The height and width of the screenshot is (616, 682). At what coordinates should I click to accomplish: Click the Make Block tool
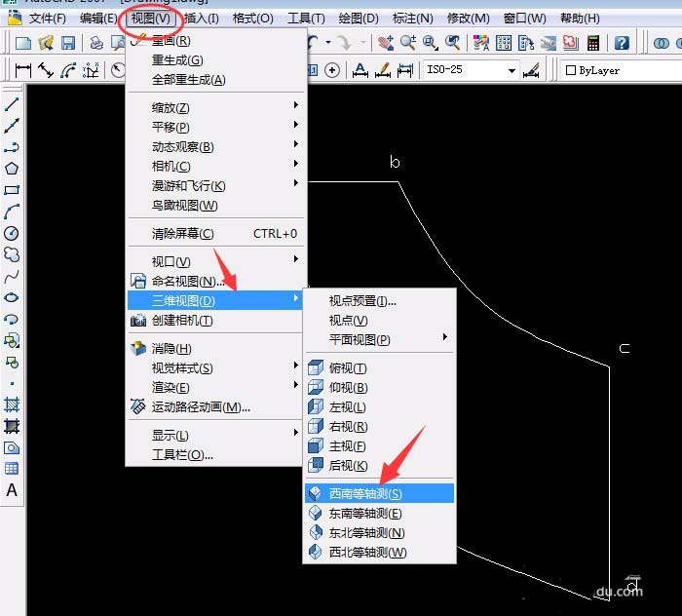coord(12,362)
